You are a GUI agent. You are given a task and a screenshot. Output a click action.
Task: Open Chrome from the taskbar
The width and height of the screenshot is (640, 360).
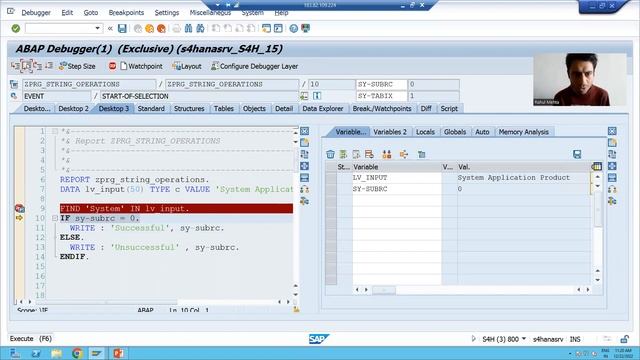coord(77,353)
